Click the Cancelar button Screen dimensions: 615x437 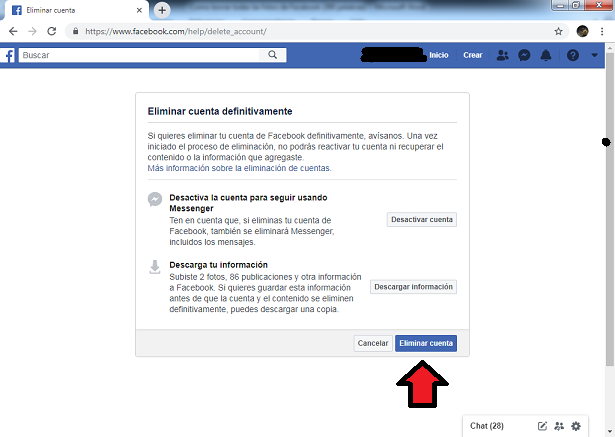pyautogui.click(x=373, y=343)
